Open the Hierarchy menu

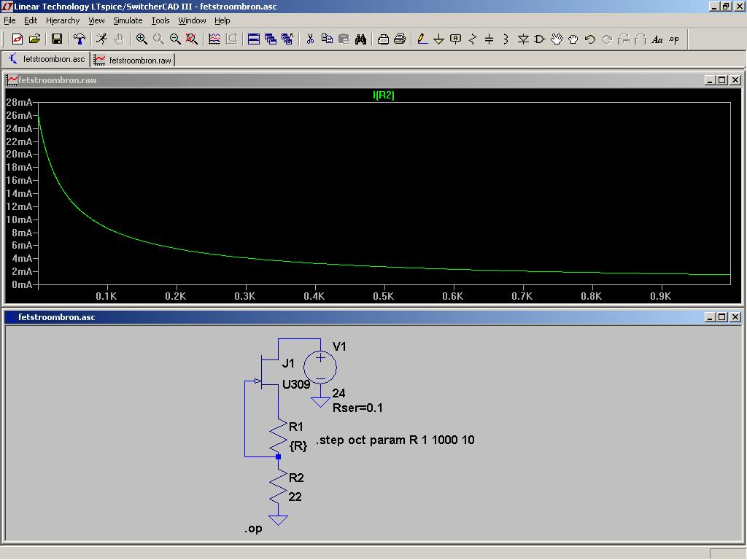click(63, 20)
